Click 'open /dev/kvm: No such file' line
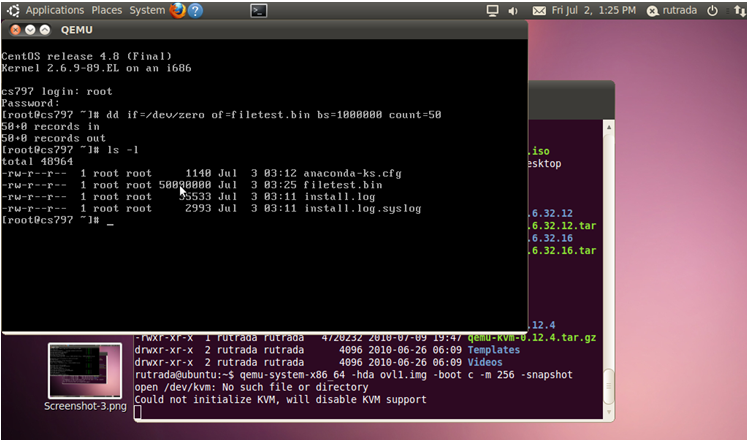Viewport: 747px width, 440px height. click(x=252, y=387)
